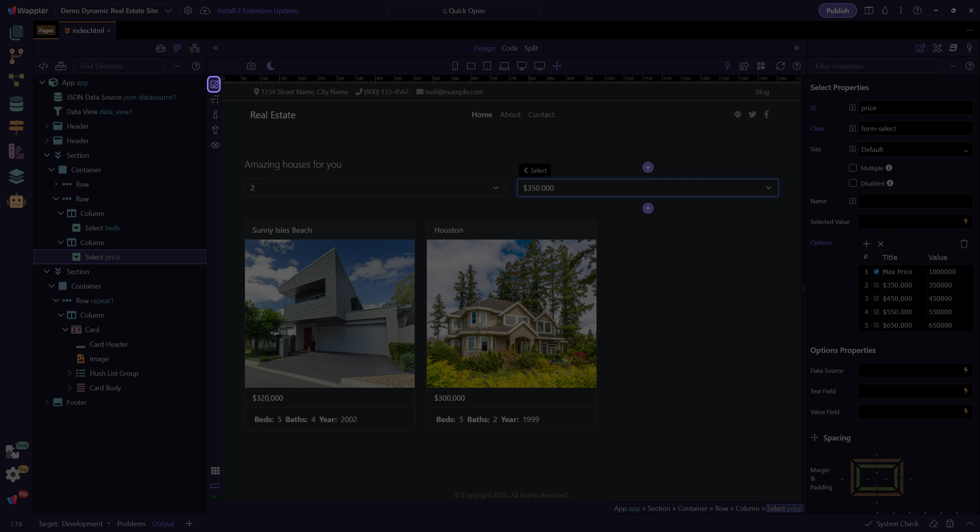Enable the Disabled checkbox
980x532 pixels.
(852, 183)
